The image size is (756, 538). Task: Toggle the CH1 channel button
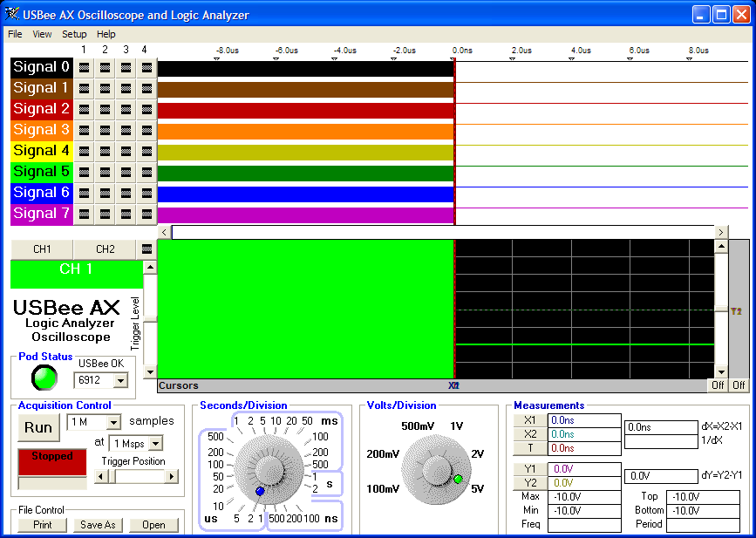pyautogui.click(x=42, y=249)
